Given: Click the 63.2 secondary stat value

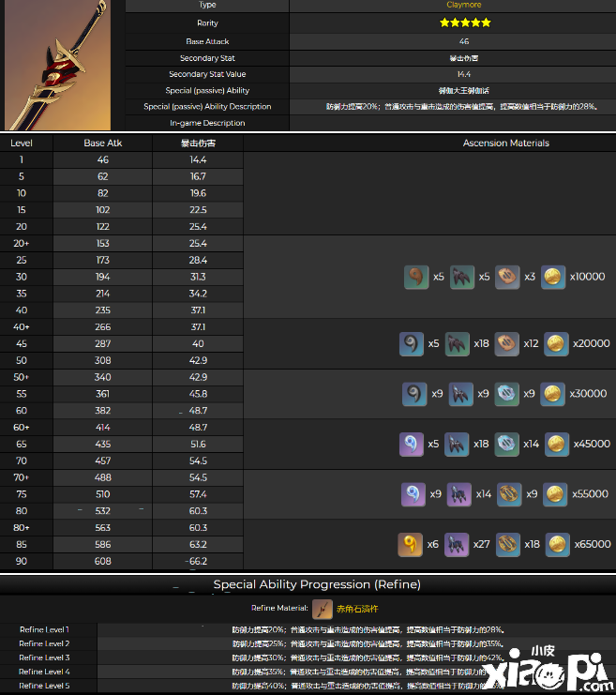Looking at the screenshot, I should [x=198, y=545].
